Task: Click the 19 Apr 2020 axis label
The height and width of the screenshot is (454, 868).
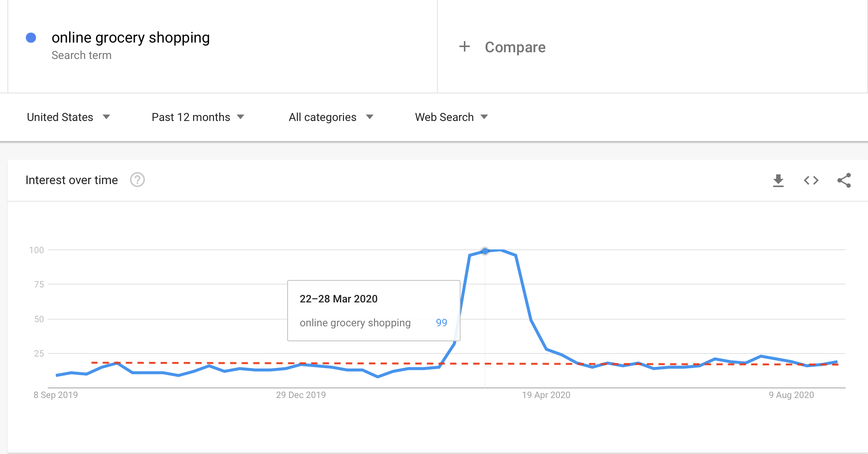Action: (546, 395)
